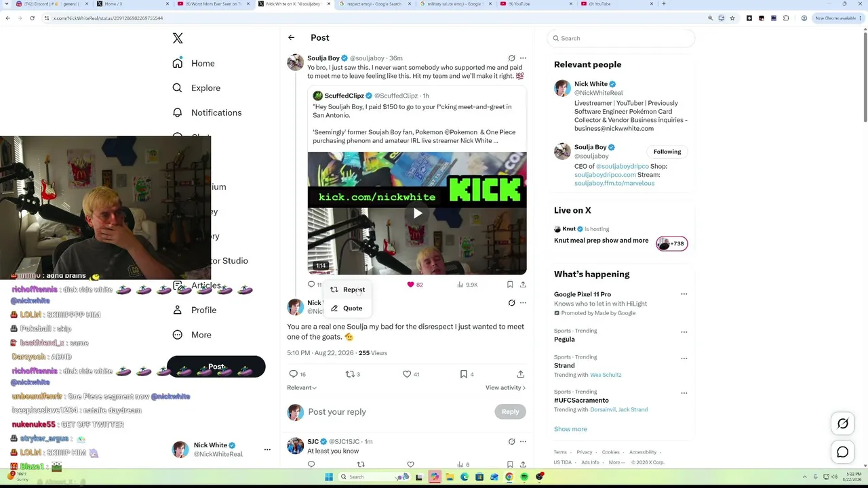The width and height of the screenshot is (868, 488).
Task: Play the quoted ScuffedClipz video
Action: pos(417,213)
